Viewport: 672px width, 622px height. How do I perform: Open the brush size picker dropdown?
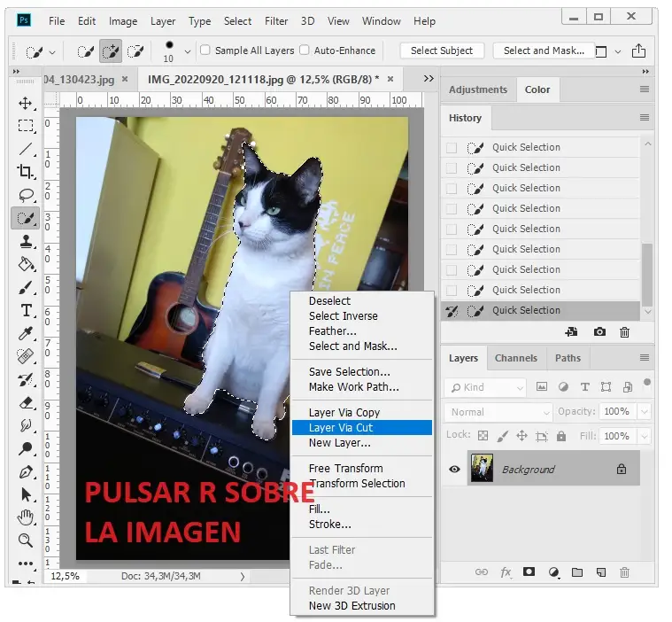(x=188, y=51)
